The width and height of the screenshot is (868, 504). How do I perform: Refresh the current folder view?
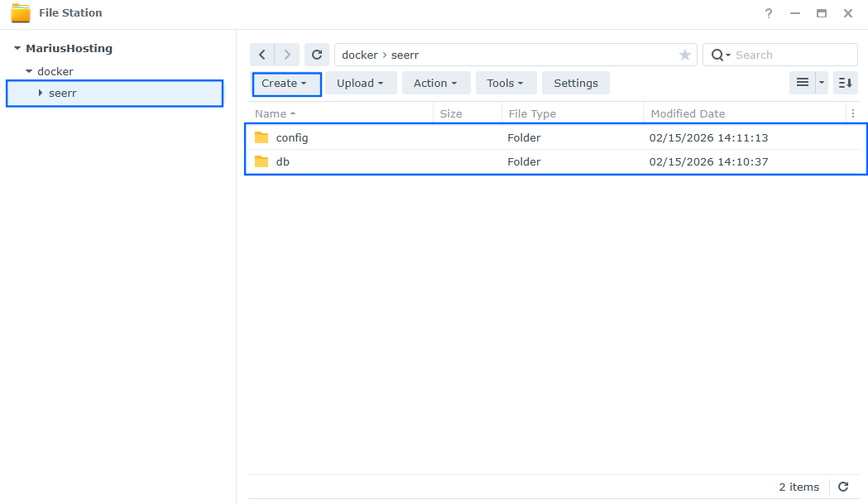point(317,54)
